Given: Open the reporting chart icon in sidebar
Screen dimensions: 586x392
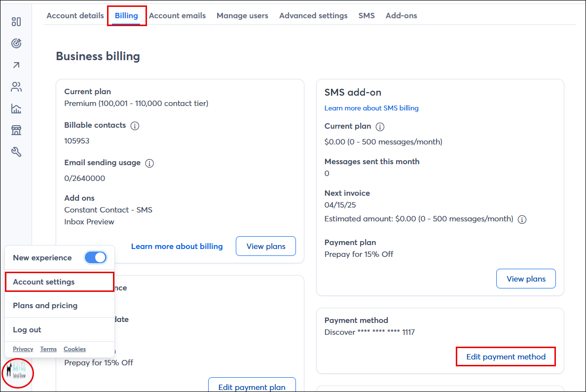Looking at the screenshot, I should pyautogui.click(x=16, y=108).
